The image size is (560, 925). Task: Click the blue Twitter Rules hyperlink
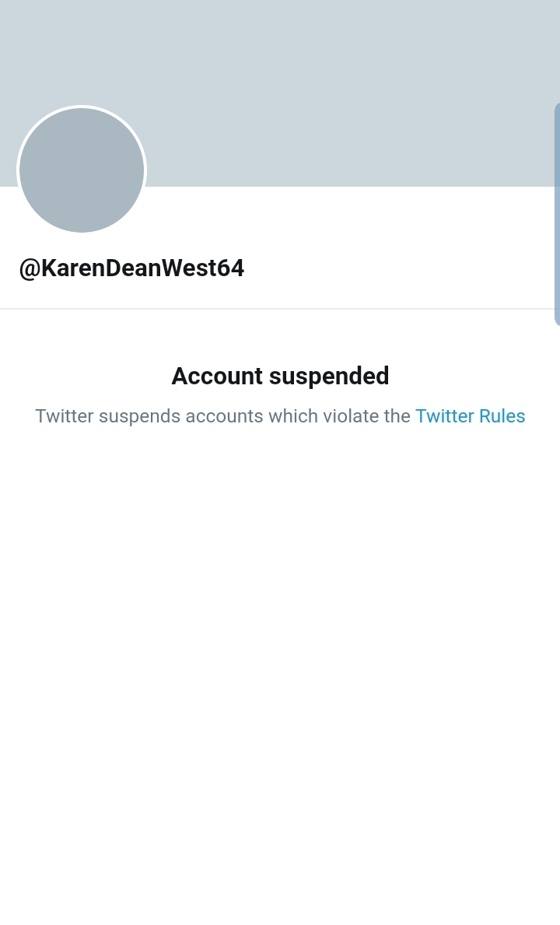(x=470, y=416)
